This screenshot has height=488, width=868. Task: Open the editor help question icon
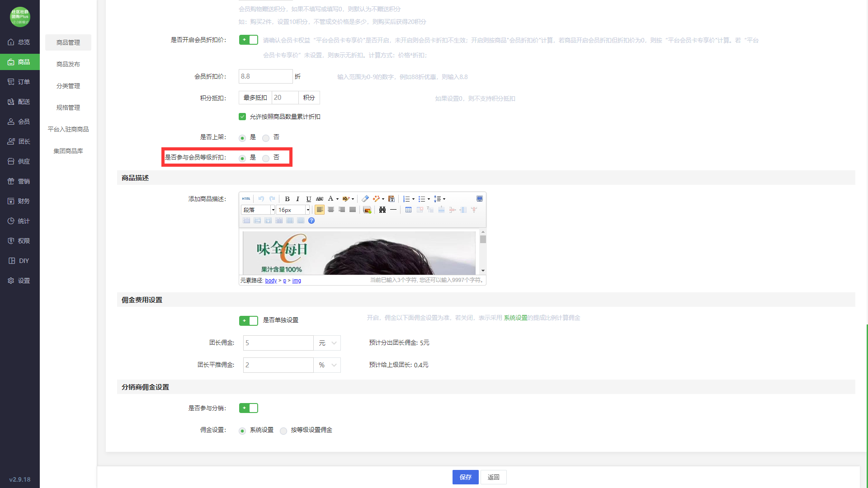click(311, 221)
